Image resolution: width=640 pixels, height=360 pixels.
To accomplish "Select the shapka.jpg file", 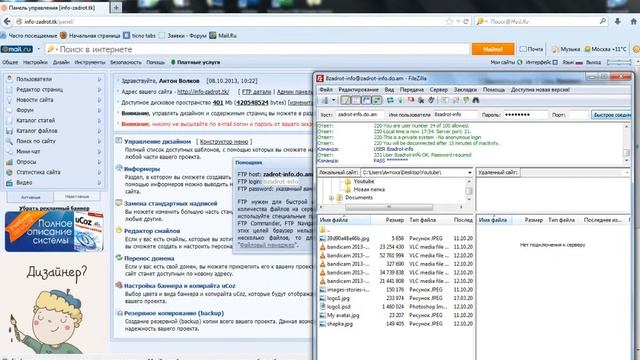I will [340, 324].
